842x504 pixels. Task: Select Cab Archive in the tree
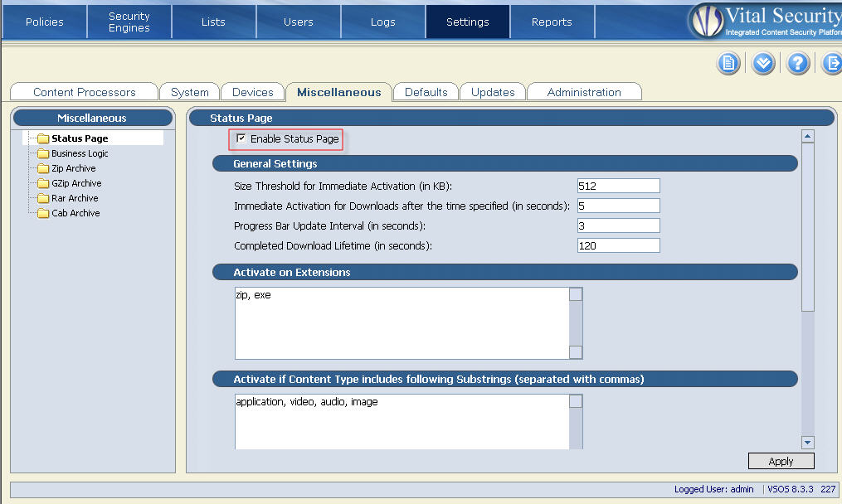point(75,213)
